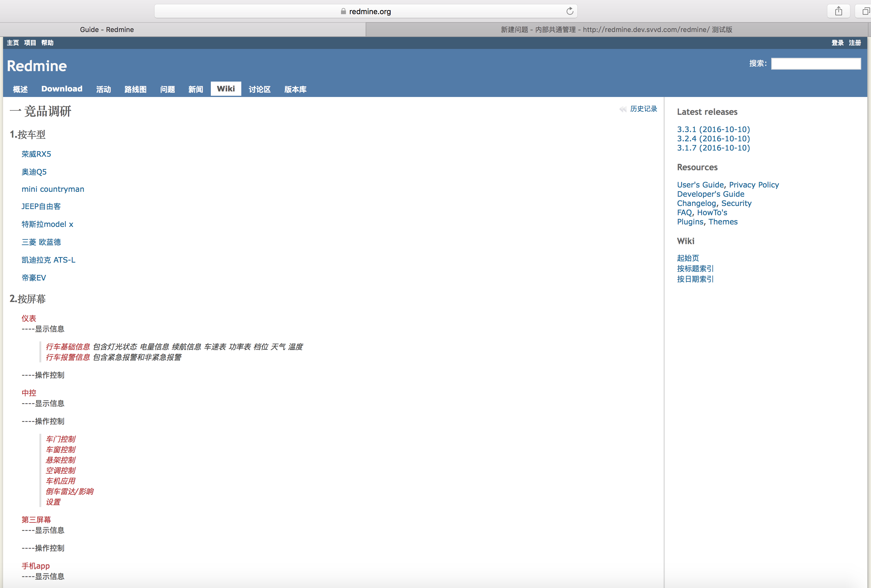Open the Plugins link
871x588 pixels.
tap(690, 222)
